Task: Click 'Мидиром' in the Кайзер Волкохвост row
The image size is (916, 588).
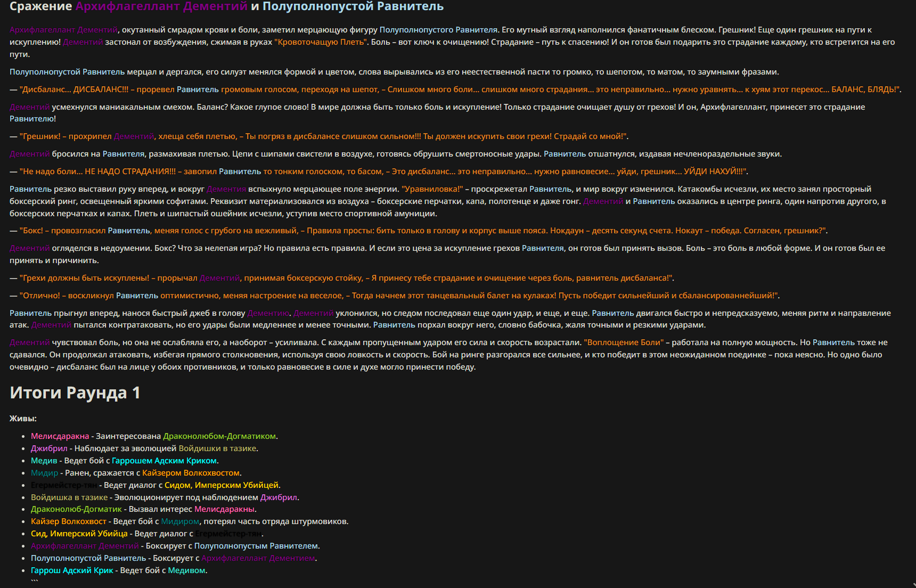Action: [x=180, y=521]
